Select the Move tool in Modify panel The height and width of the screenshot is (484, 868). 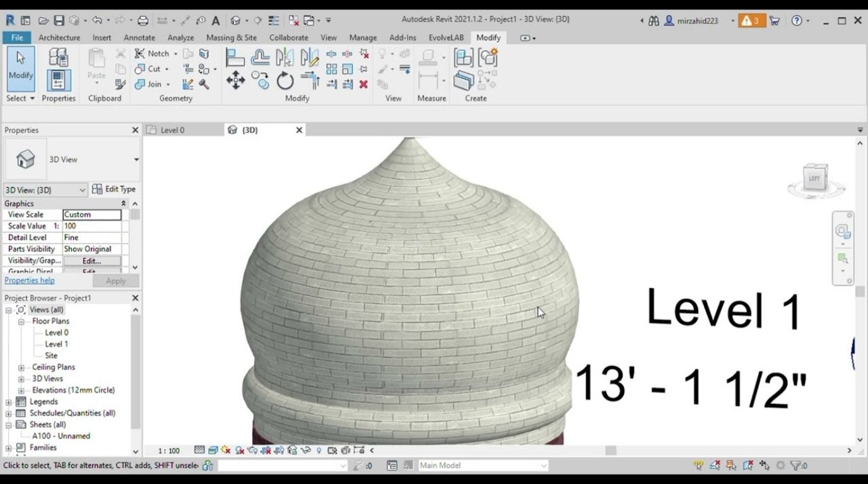235,80
